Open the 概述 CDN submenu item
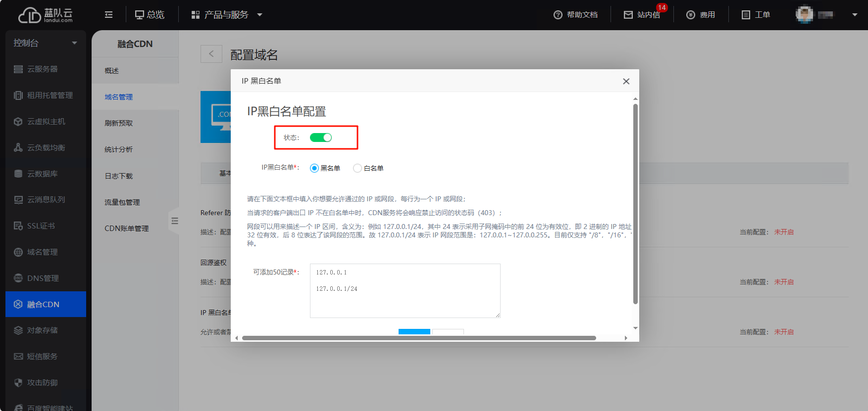Screen dimensions: 868x411 pyautogui.click(x=135, y=71)
